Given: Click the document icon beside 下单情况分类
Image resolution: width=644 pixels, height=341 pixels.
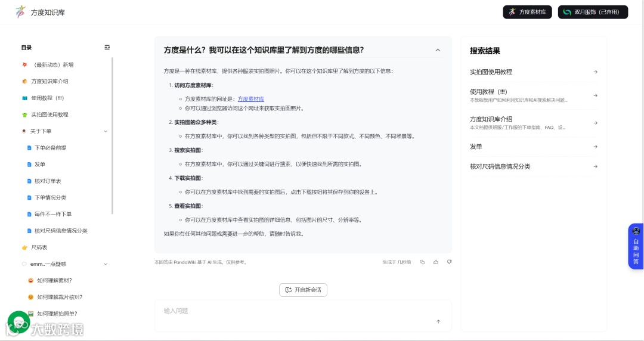Looking at the screenshot, I should point(29,197).
